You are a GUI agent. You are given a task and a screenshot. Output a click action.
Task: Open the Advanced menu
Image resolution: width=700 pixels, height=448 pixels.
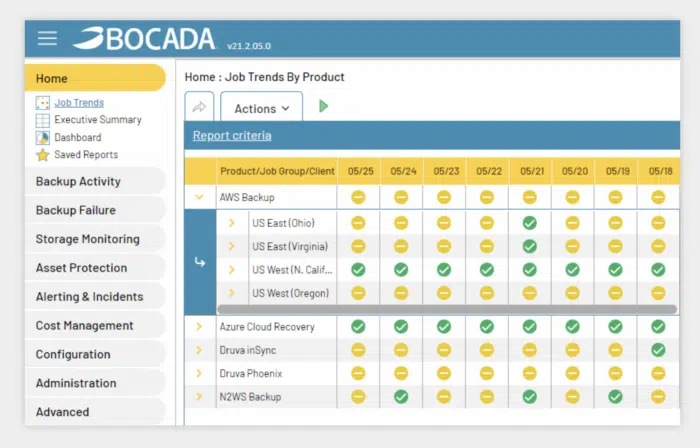[x=96, y=412]
